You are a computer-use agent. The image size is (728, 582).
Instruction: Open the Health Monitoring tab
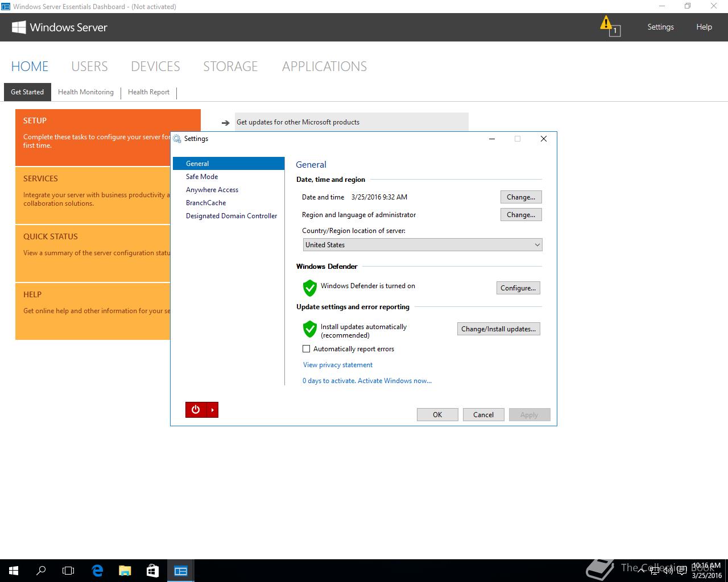tap(86, 92)
